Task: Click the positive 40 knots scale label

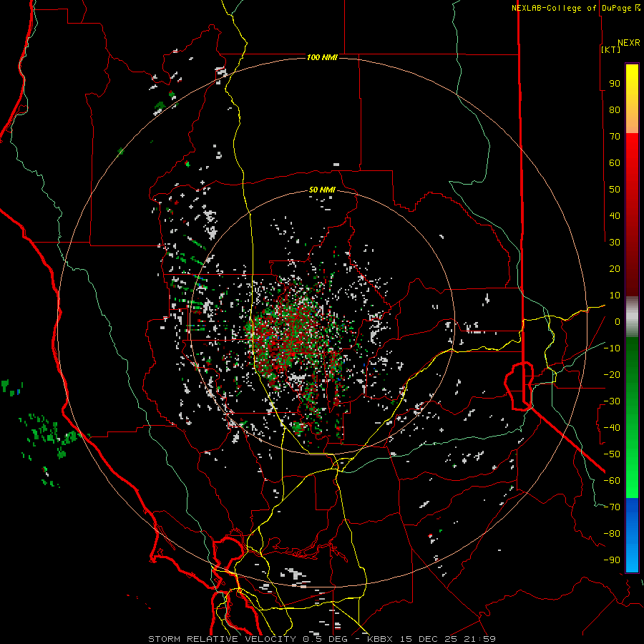Action: click(x=615, y=215)
